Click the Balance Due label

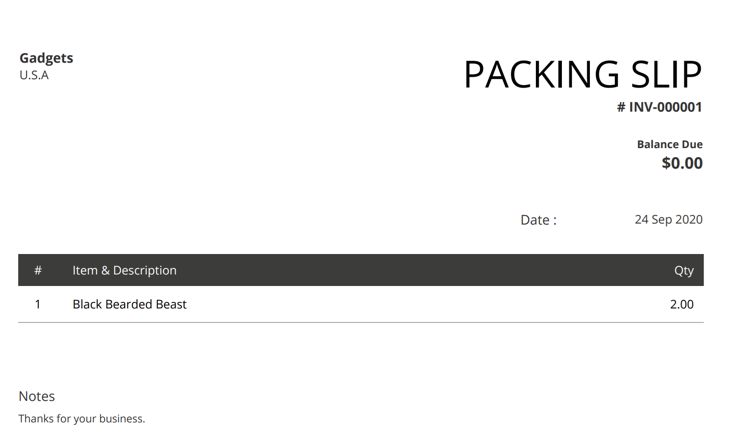pyautogui.click(x=669, y=144)
